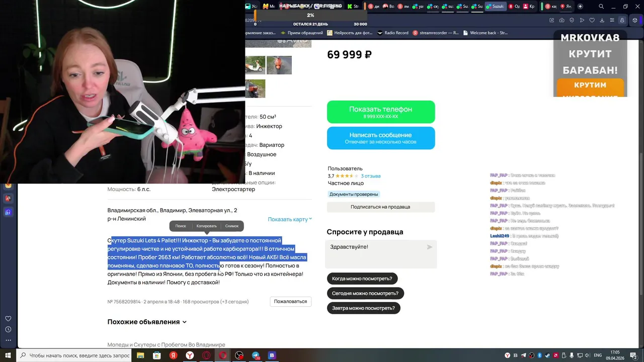Click the sidebar heart icon at bottom left

point(8,319)
